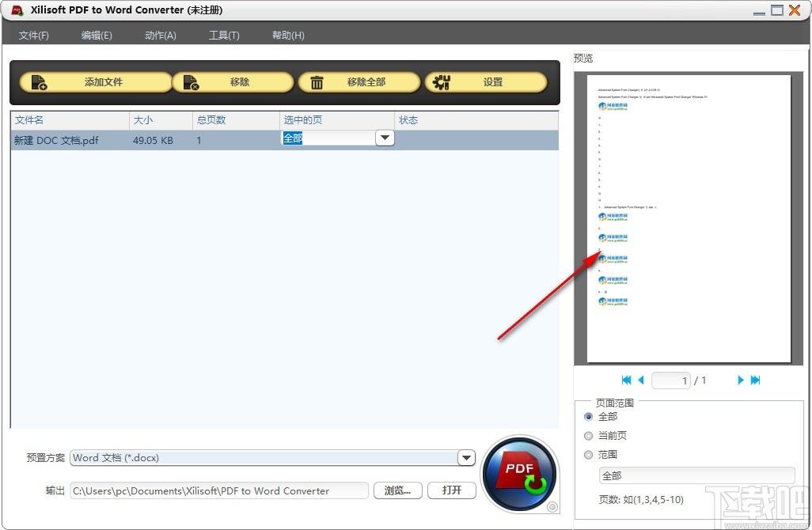Select the 范围 radio button
This screenshot has height=530, width=812.
coord(588,455)
